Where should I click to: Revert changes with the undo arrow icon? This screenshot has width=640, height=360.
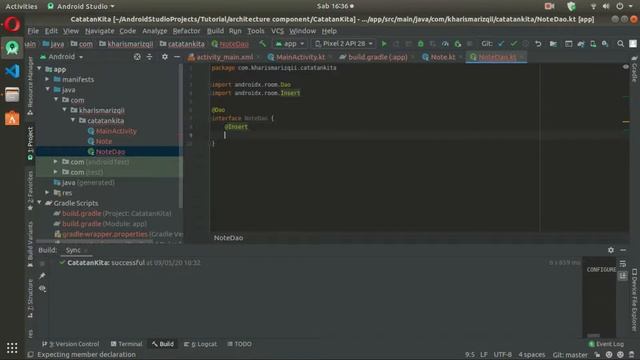coord(538,44)
